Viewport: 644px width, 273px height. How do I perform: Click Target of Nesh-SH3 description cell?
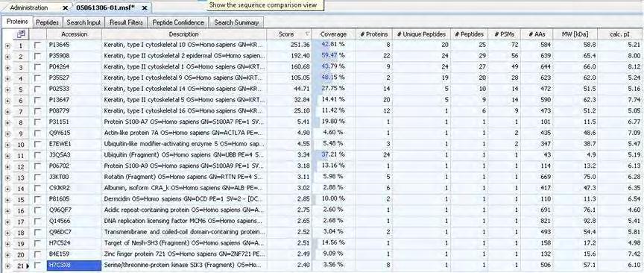click(x=184, y=242)
